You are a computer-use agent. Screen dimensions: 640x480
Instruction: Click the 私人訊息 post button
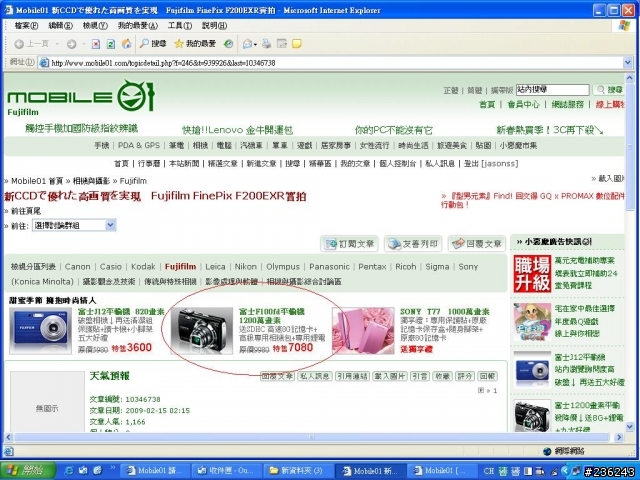[315, 376]
